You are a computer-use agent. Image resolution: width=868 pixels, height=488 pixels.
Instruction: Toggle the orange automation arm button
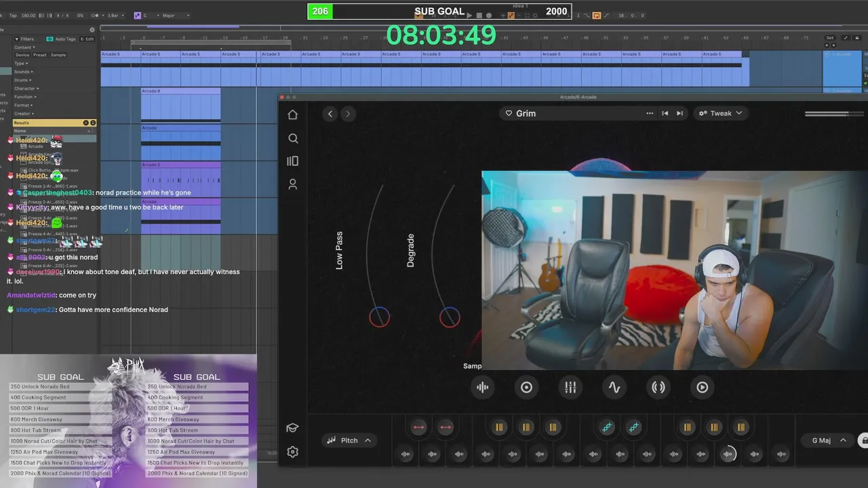[511, 15]
